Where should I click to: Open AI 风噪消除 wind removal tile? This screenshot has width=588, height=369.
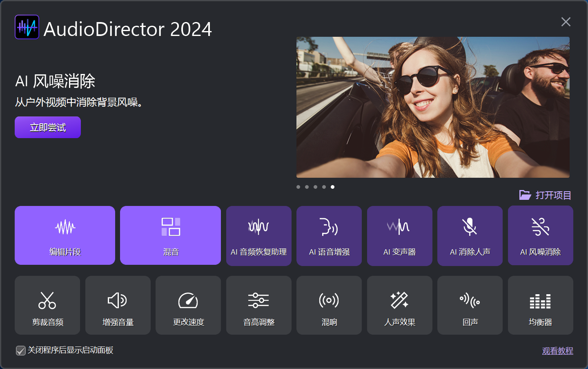tap(540, 236)
